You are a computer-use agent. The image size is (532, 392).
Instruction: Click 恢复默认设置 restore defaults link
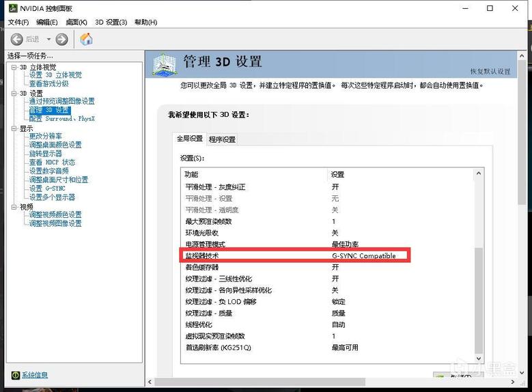490,72
